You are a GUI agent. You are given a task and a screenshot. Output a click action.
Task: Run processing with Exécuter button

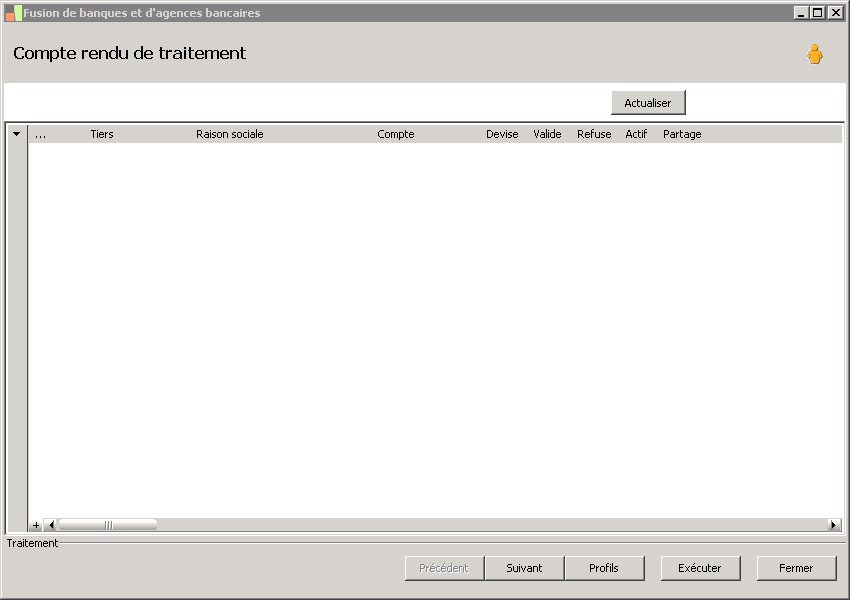(x=700, y=568)
